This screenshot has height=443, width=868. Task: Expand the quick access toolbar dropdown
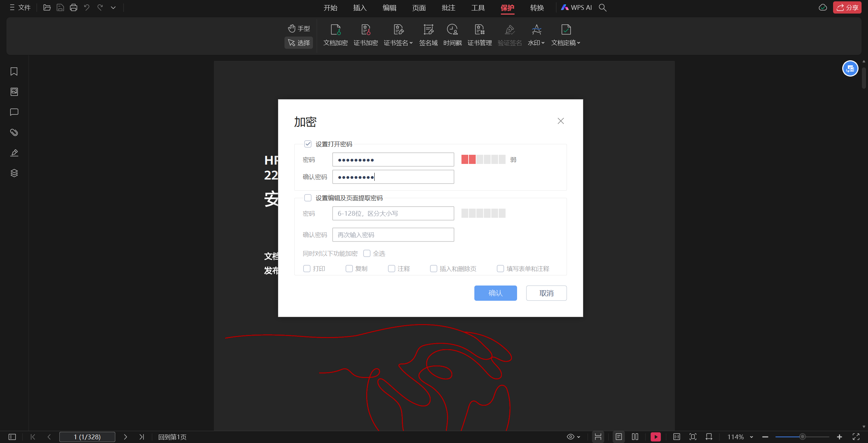coord(113,7)
